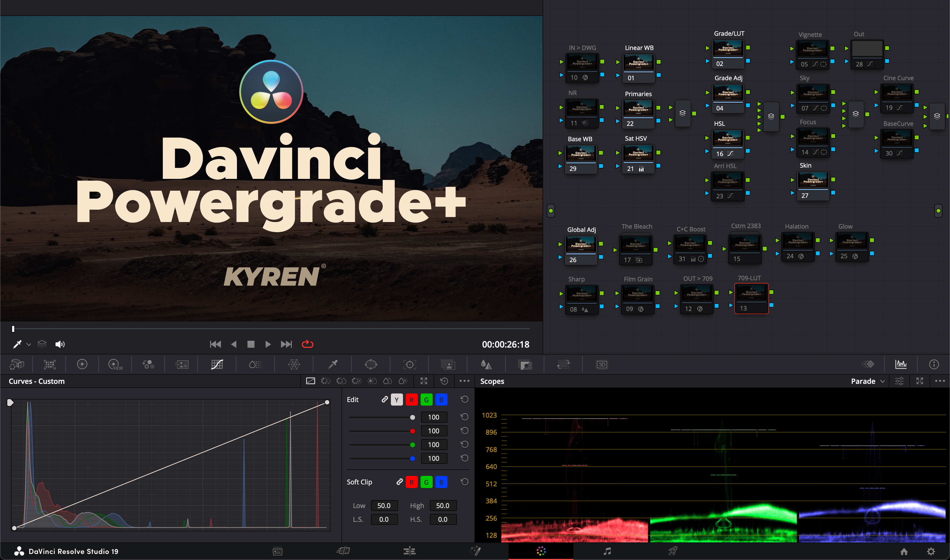Open the Power Window palette
950x560 pixels.
point(371,364)
